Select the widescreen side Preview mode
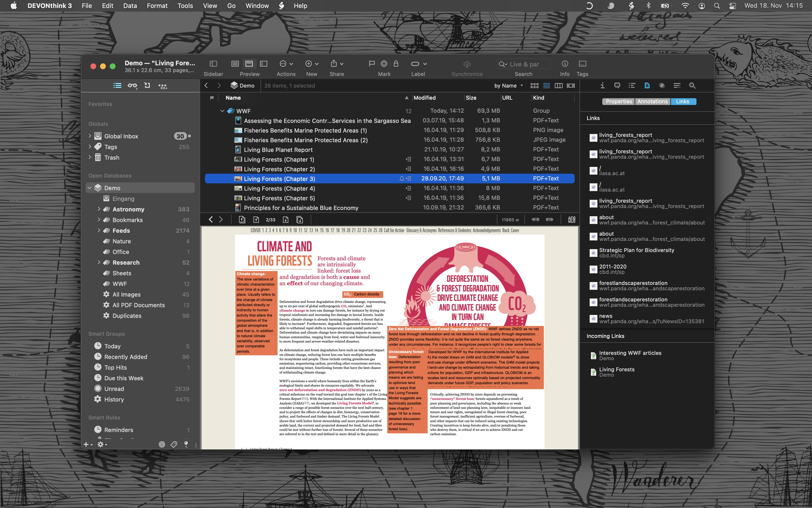The height and width of the screenshot is (508, 812). pos(264,64)
